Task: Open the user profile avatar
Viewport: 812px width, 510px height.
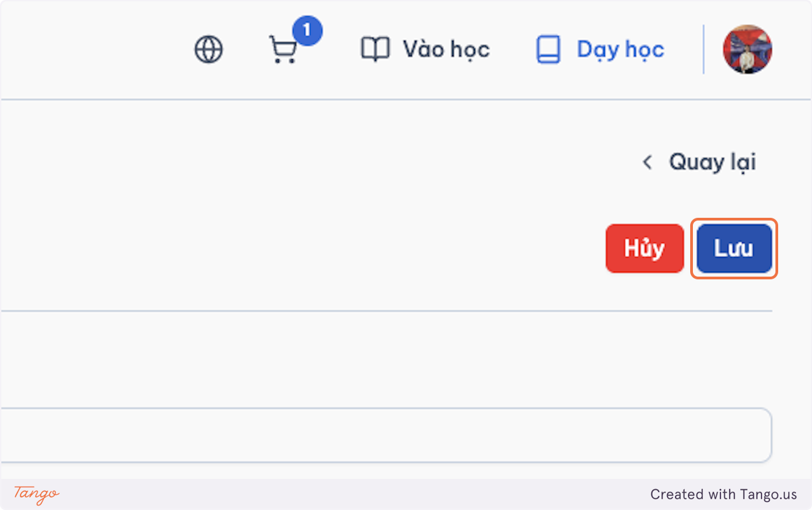Action: 748,49
